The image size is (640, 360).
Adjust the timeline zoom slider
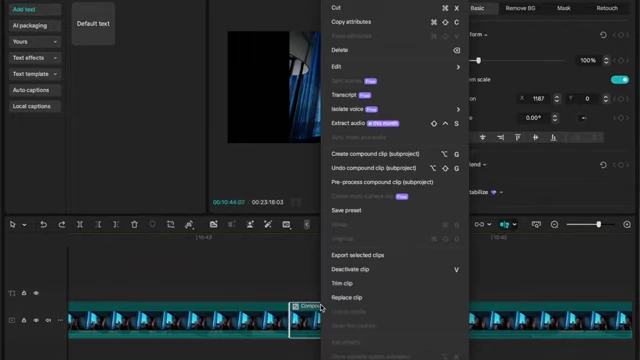pos(598,224)
